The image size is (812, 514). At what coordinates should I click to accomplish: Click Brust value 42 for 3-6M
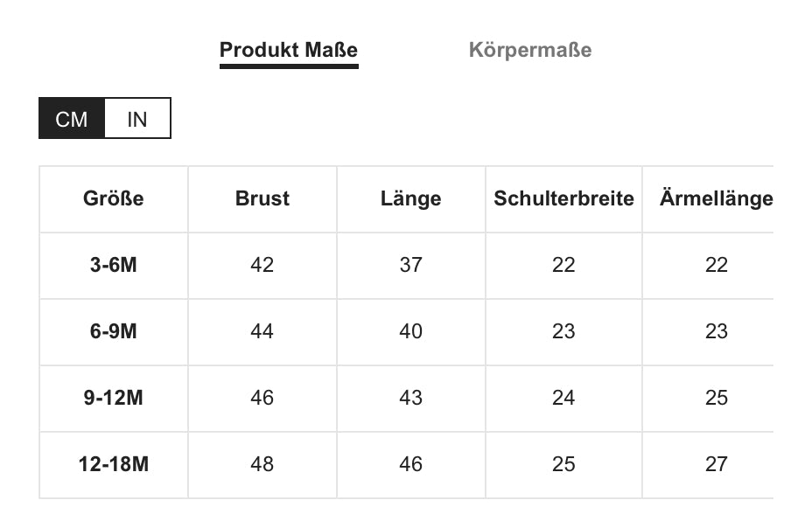262,265
